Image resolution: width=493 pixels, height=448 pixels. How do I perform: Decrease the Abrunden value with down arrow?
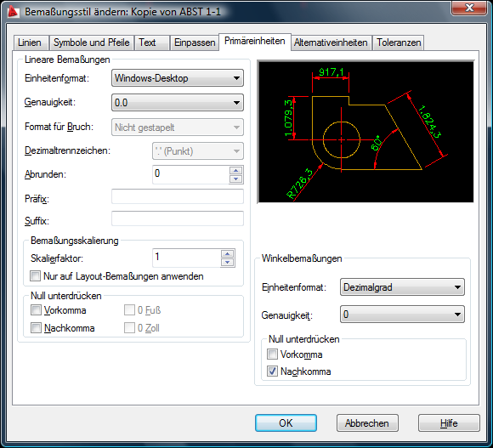click(x=235, y=179)
